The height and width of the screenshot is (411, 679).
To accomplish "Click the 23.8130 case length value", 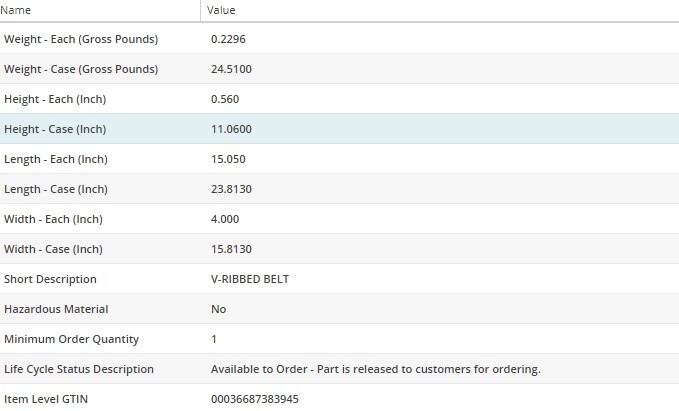I will [x=231, y=189].
